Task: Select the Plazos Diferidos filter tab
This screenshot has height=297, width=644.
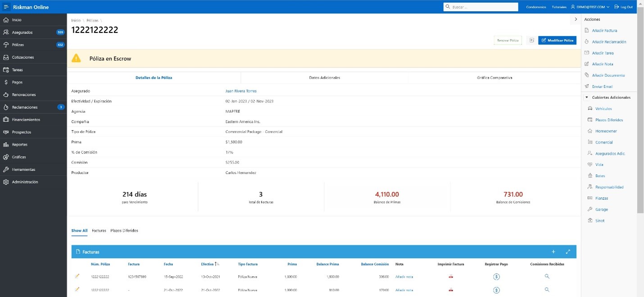Action: [x=124, y=230]
